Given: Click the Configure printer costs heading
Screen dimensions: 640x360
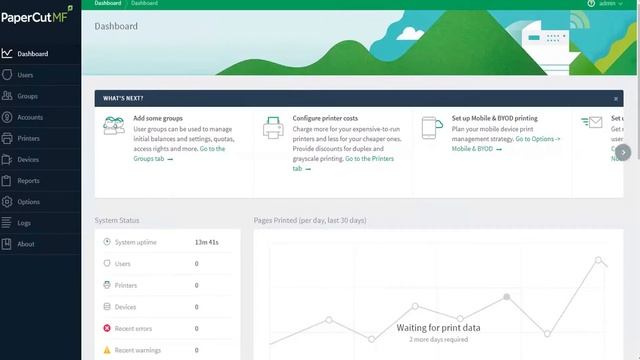Looking at the screenshot, I should point(325,118).
